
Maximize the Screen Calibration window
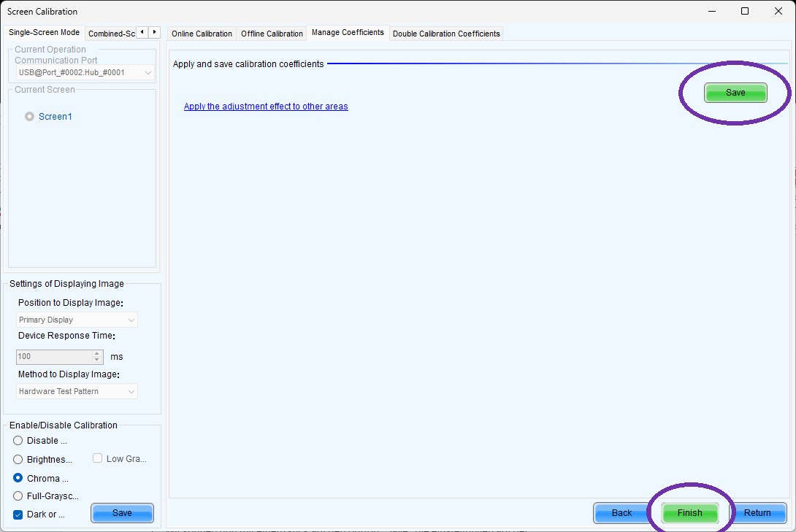(x=745, y=11)
